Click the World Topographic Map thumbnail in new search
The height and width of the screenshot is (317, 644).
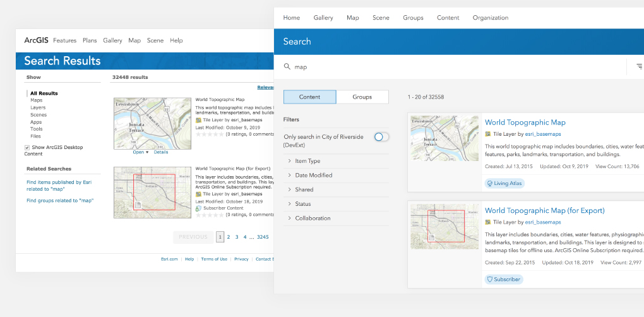click(444, 138)
